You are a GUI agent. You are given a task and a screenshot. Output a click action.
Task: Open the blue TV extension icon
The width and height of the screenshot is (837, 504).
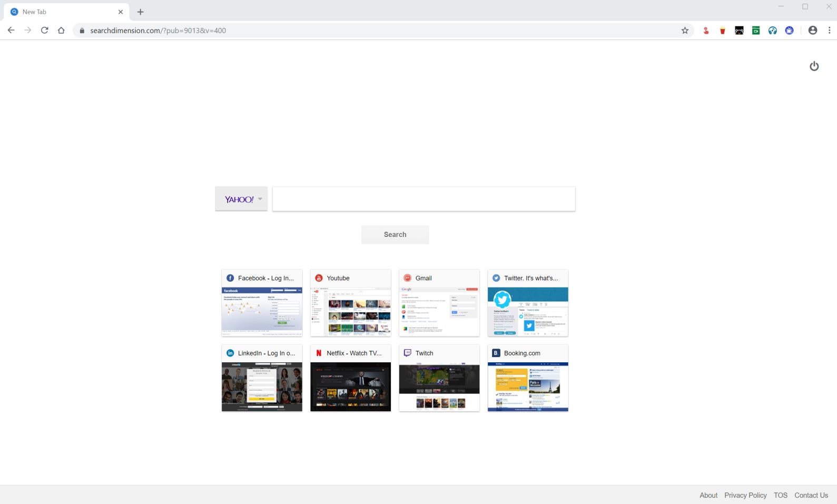tap(789, 31)
